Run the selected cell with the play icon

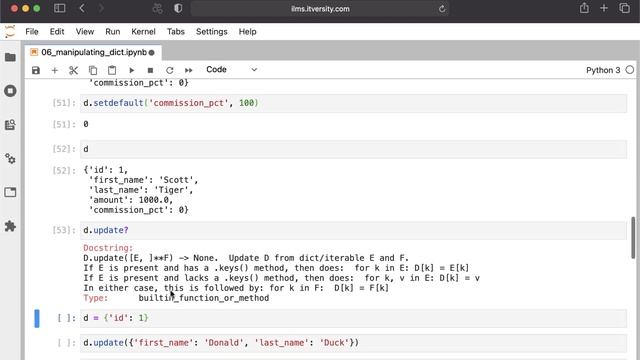(131, 70)
